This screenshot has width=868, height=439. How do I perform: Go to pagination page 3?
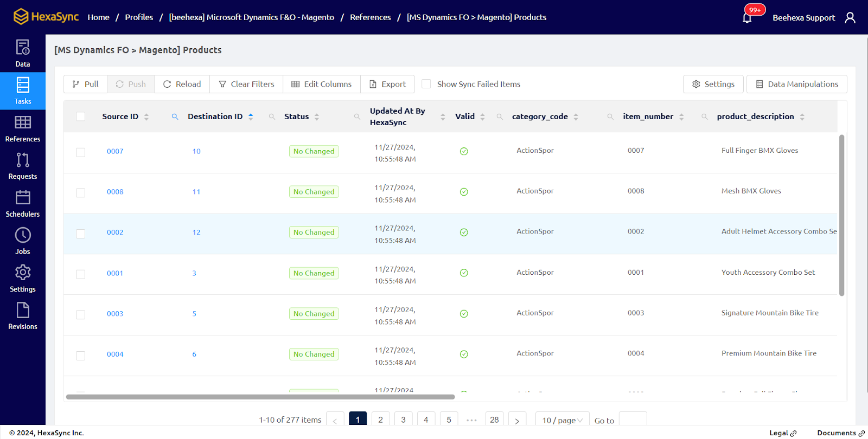click(403, 419)
